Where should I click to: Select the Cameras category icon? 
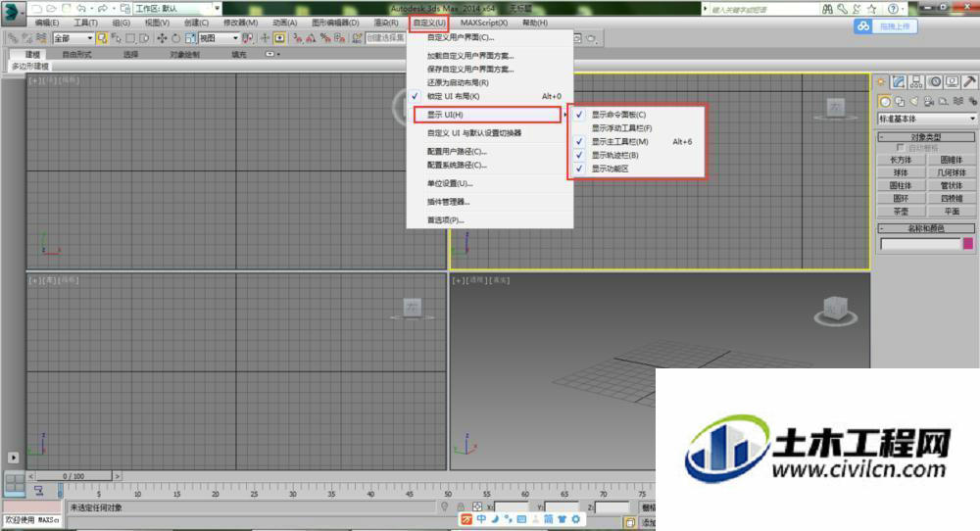(929, 101)
